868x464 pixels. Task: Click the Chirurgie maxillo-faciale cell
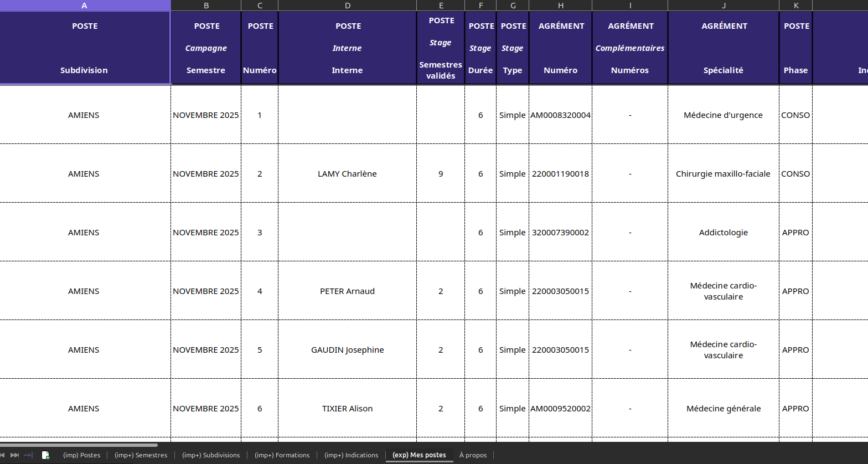click(724, 174)
